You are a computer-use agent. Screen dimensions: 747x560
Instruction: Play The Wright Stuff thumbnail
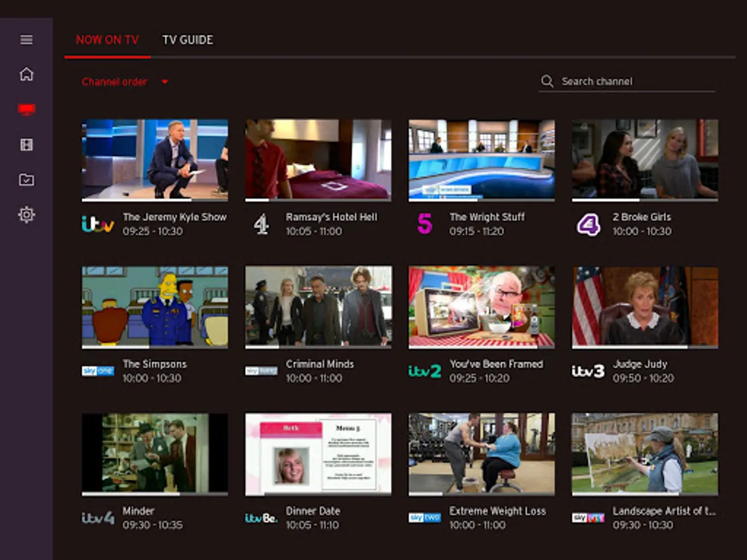click(x=482, y=159)
